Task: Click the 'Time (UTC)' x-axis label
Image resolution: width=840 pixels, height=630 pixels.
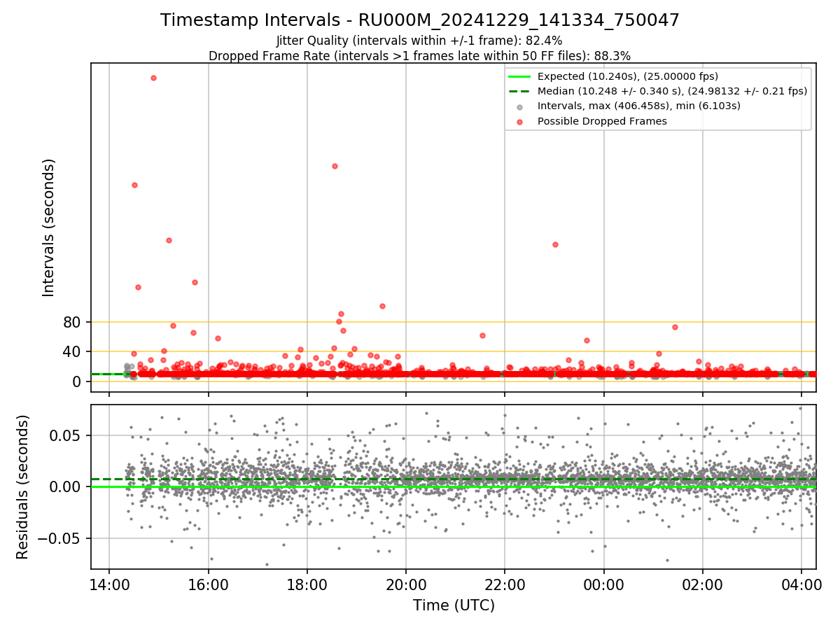Action: (454, 605)
